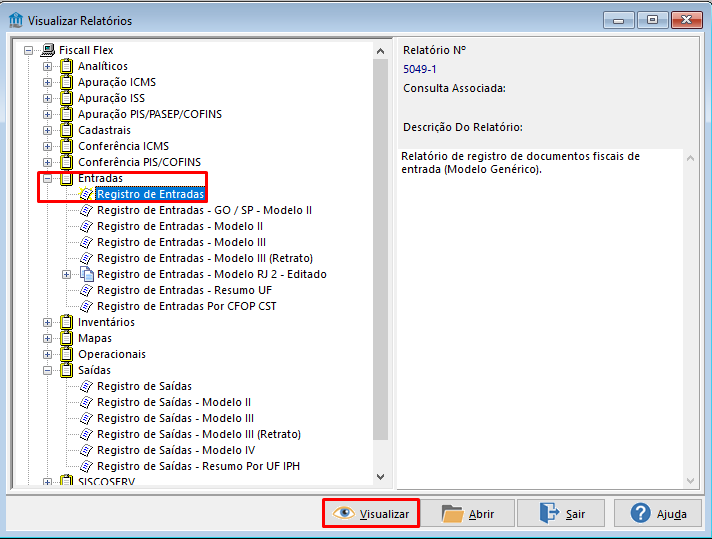The height and width of the screenshot is (539, 712).
Task: Click the description box scroll up arrow
Action: pos(690,158)
